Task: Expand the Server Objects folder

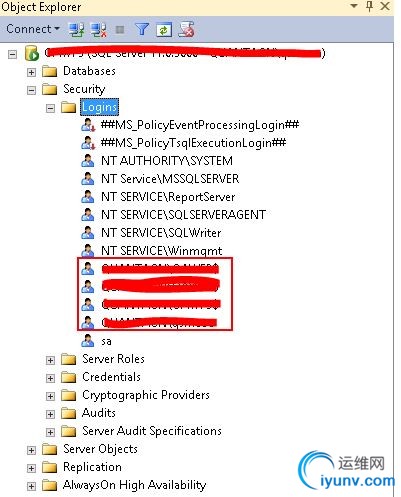Action: tap(31, 450)
